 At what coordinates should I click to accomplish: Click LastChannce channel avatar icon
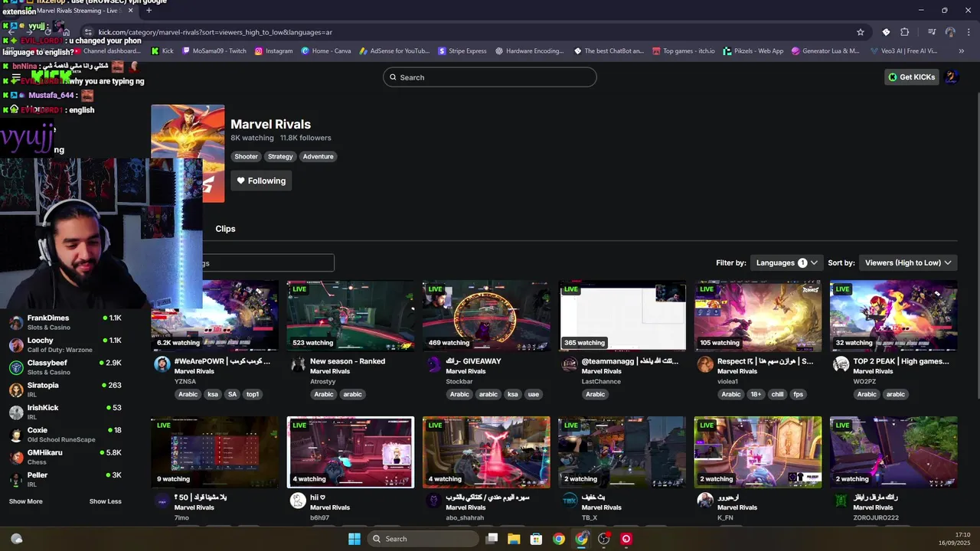pos(569,364)
